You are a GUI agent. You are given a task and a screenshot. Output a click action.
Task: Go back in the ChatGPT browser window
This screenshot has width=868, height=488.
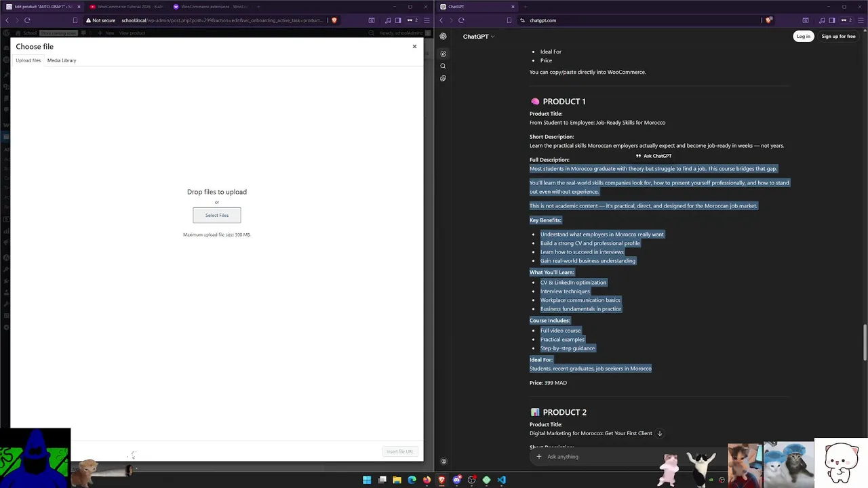tap(441, 20)
